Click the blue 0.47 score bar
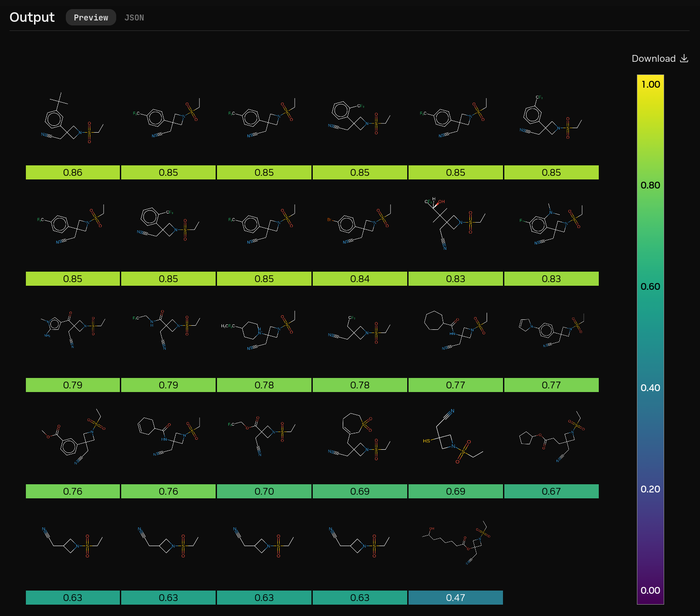 click(x=455, y=598)
